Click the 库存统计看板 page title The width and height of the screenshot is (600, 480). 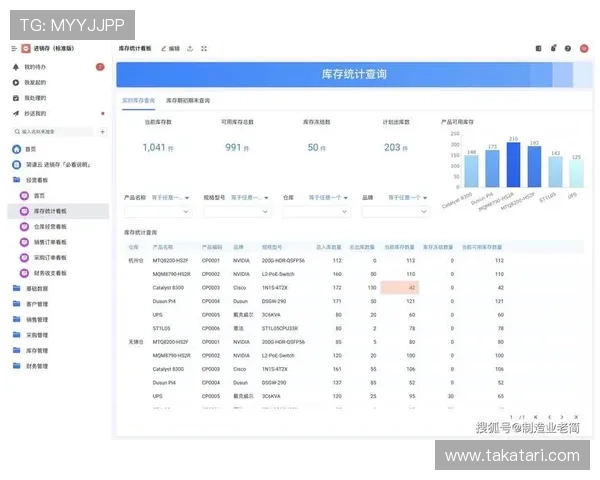point(135,49)
